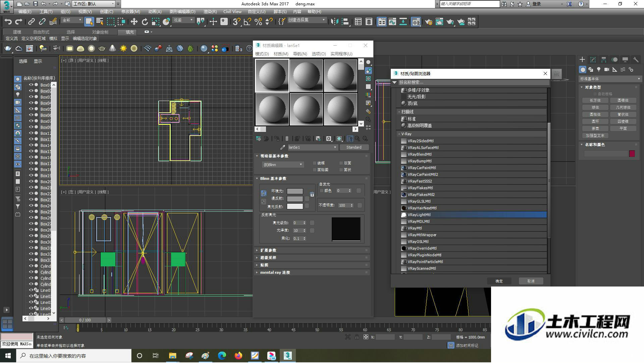Click the Sample Type sphere icon beside slots

368,62
